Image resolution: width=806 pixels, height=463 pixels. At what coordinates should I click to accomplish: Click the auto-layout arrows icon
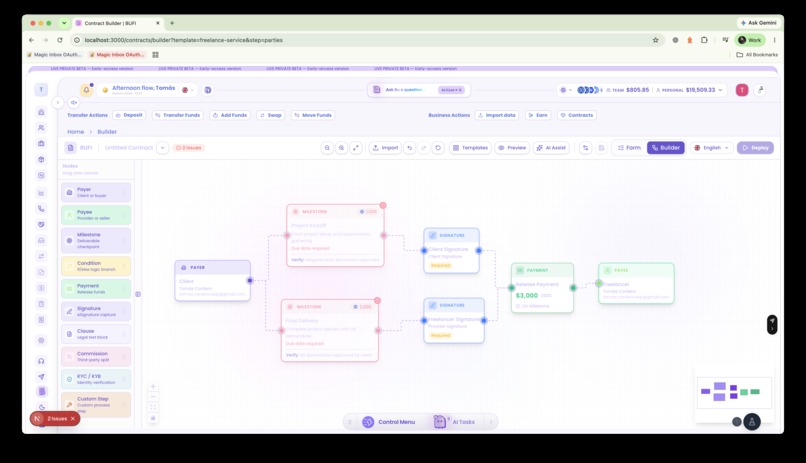585,147
